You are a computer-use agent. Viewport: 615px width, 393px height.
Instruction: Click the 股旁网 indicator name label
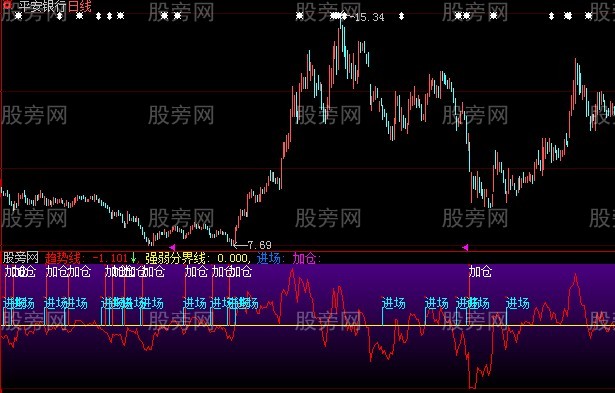click(20, 258)
